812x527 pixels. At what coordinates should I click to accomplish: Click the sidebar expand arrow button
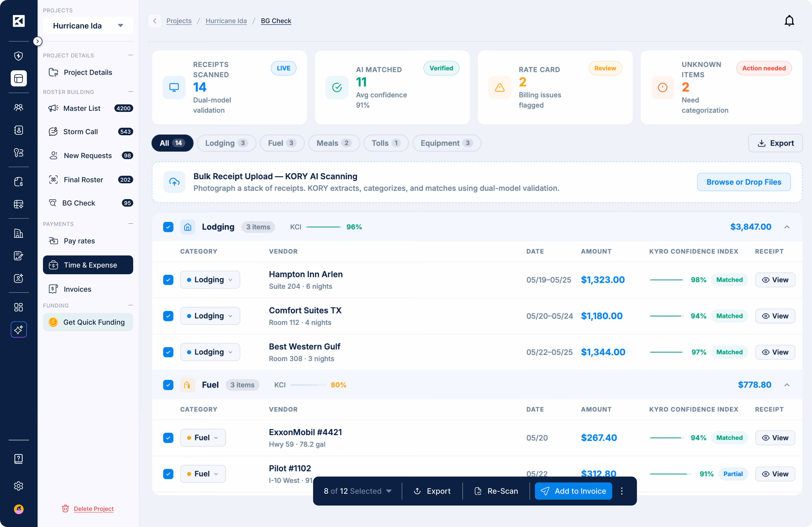38,41
